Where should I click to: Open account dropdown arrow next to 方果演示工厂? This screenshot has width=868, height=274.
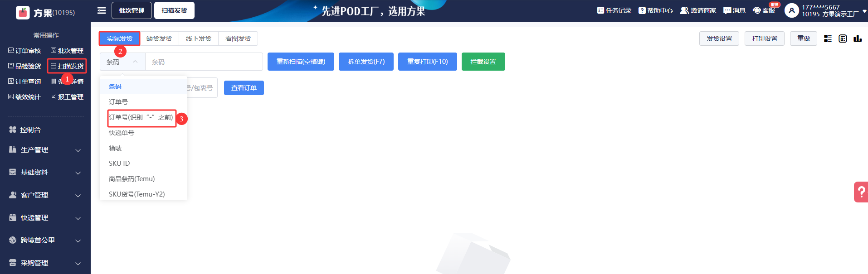(864, 12)
